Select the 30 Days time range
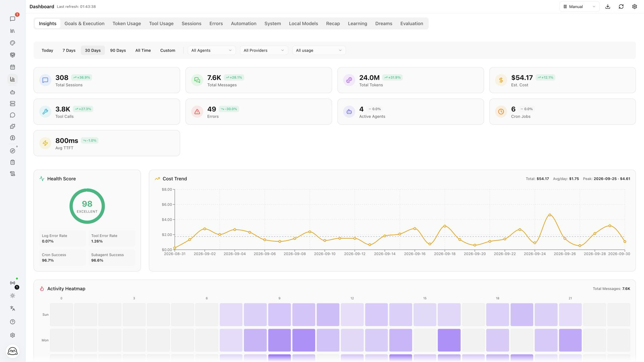 pos(93,50)
